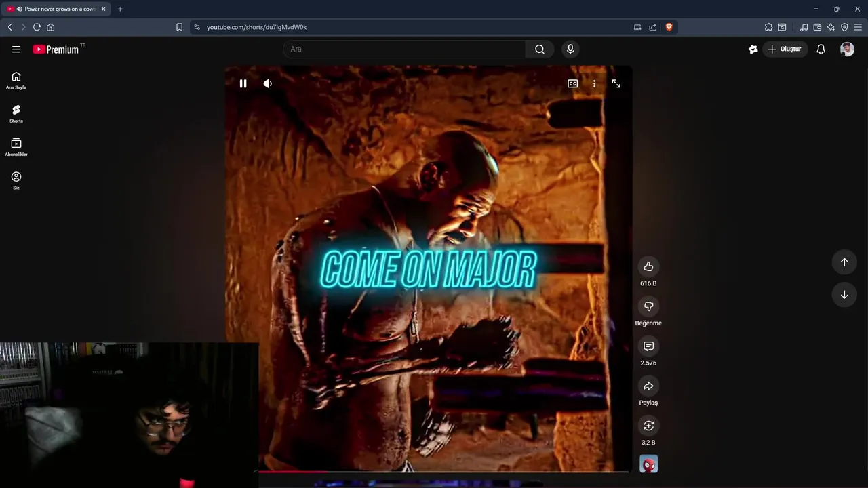
Task: Remix this Short
Action: pyautogui.click(x=648, y=426)
